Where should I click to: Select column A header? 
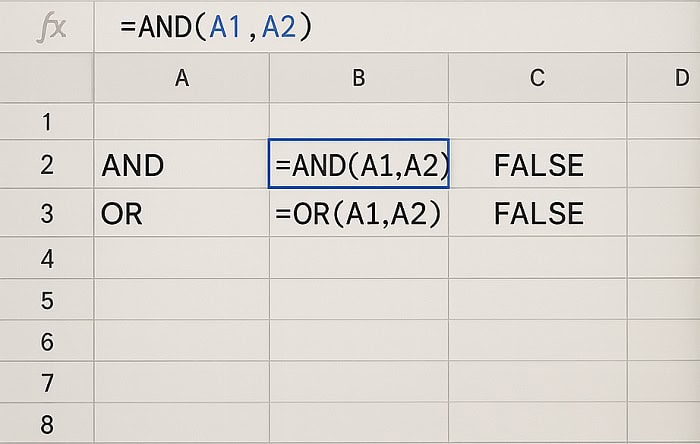[x=181, y=79]
